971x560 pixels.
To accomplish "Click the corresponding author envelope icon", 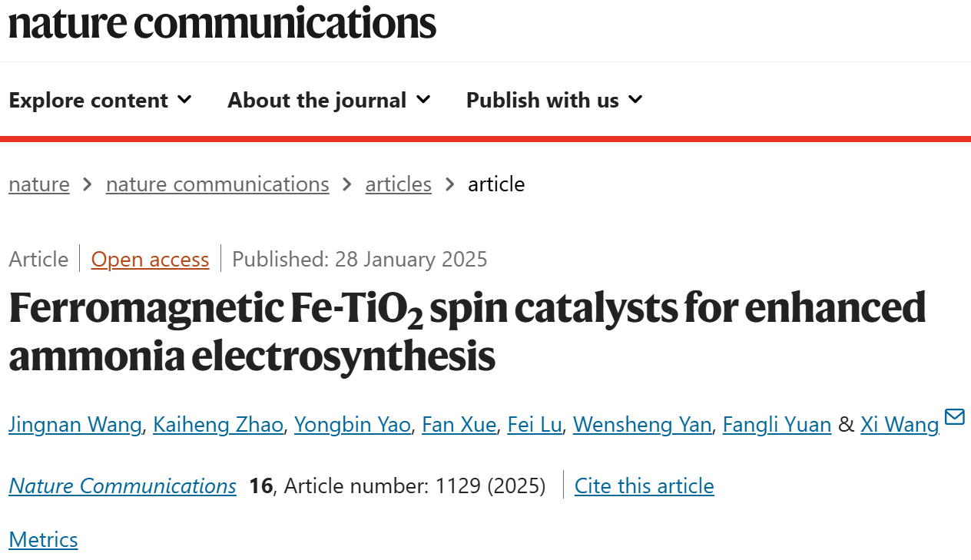I will click(954, 417).
